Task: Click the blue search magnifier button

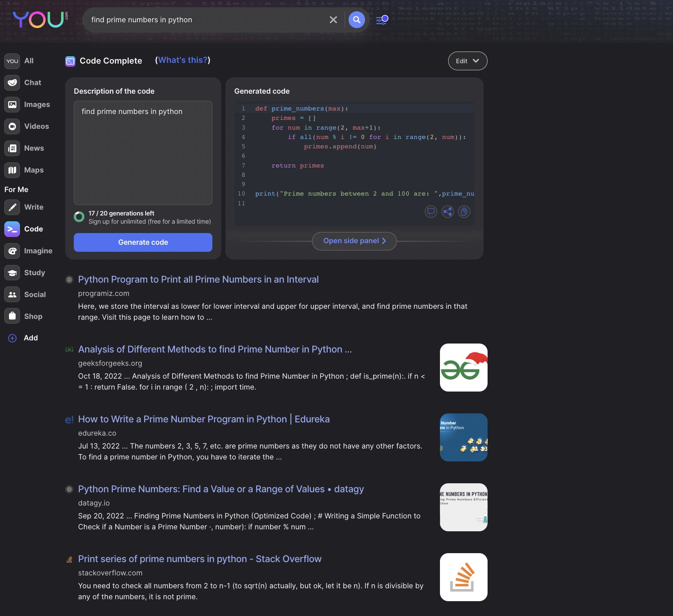Action: pyautogui.click(x=356, y=20)
